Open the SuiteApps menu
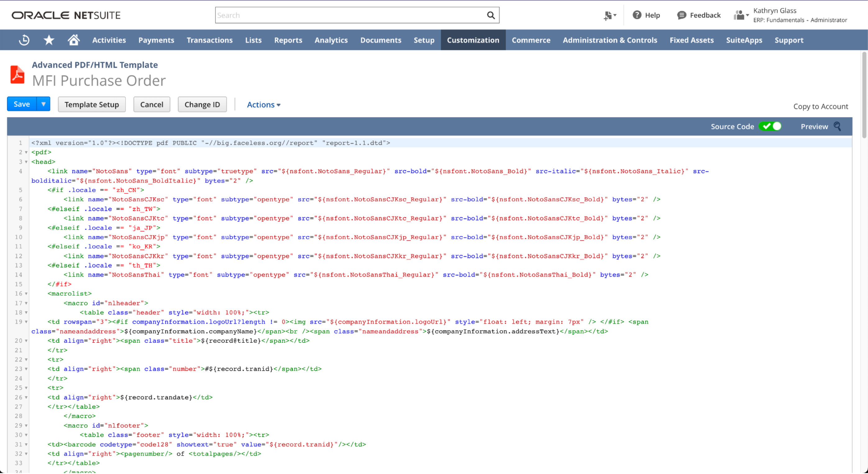 tap(744, 40)
